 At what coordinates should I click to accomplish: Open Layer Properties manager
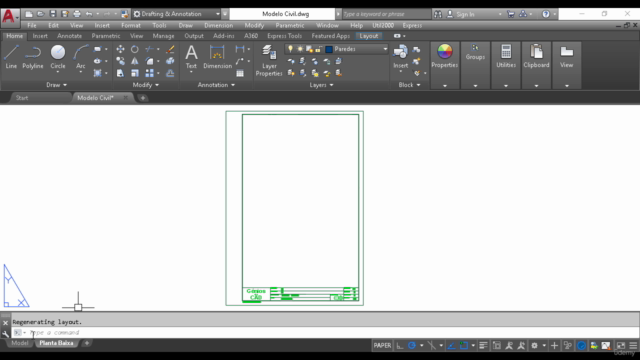coord(269,60)
